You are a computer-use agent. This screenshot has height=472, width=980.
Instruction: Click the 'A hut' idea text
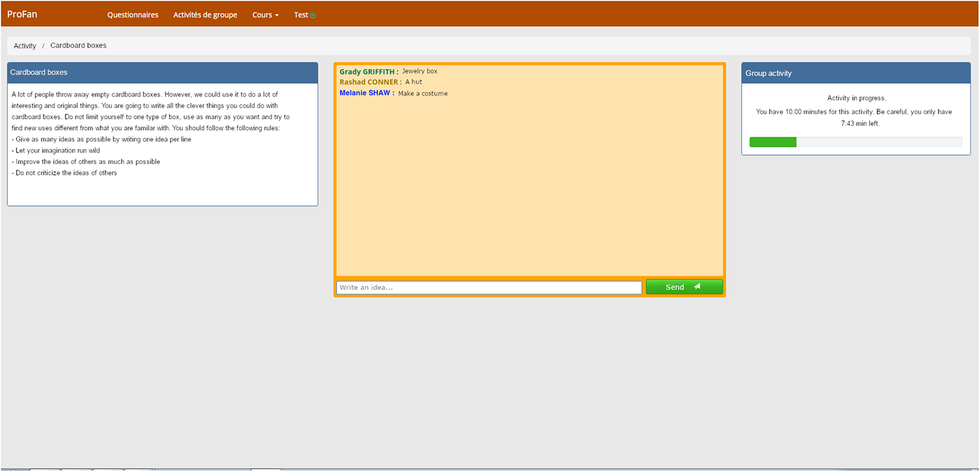point(414,82)
